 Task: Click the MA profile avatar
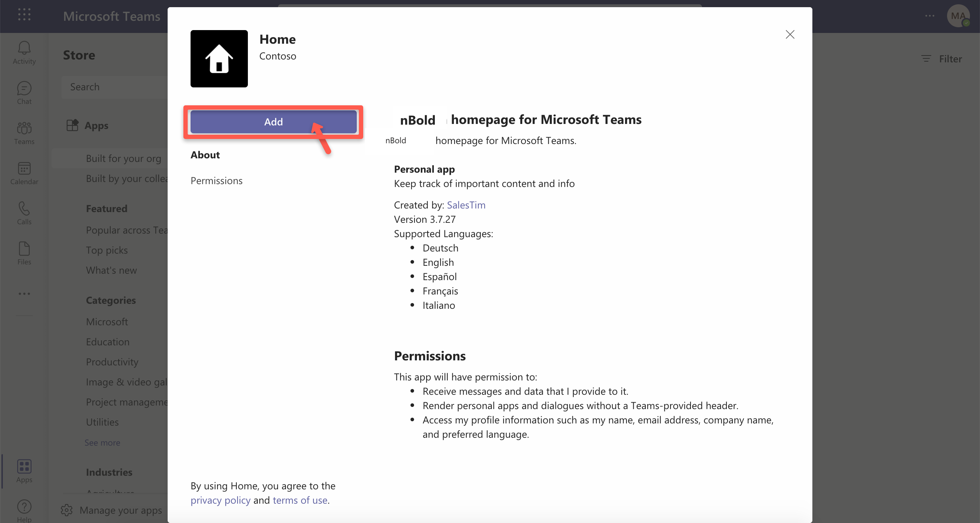point(957,16)
